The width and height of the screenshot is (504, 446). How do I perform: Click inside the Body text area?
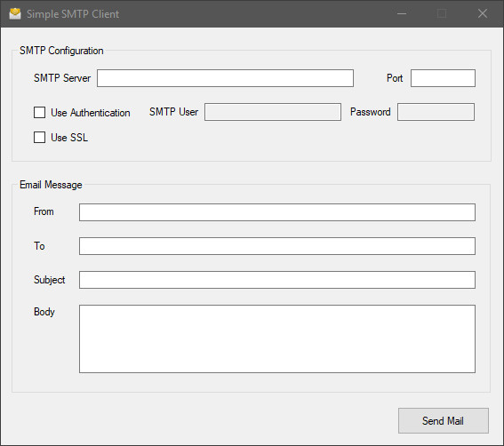[277, 339]
